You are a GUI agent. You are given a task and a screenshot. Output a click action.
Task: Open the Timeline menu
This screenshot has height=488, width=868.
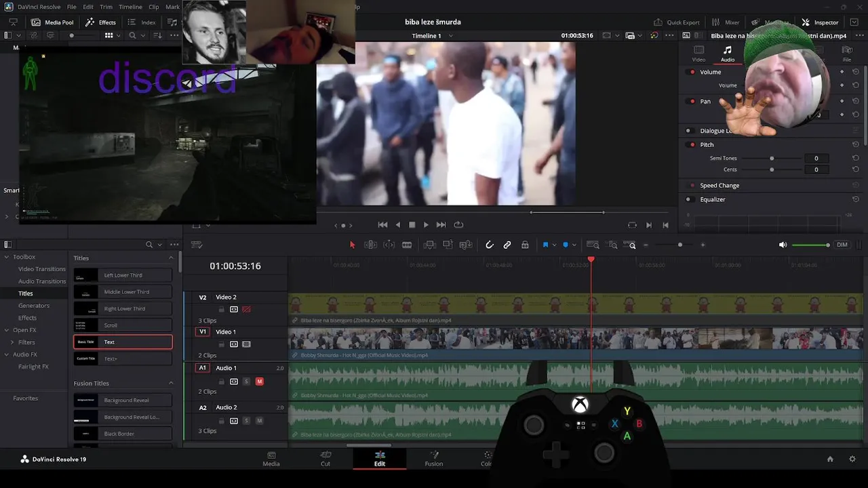(130, 7)
